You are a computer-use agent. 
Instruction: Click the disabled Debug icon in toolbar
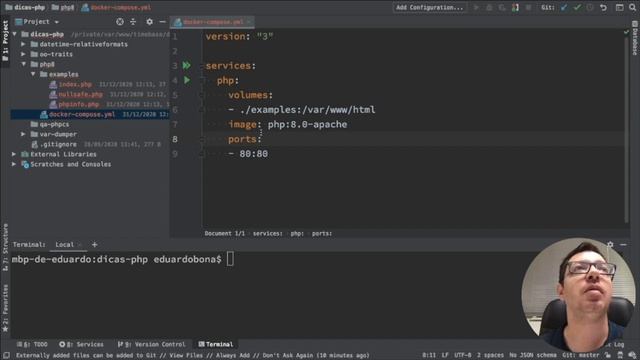(x=489, y=7)
